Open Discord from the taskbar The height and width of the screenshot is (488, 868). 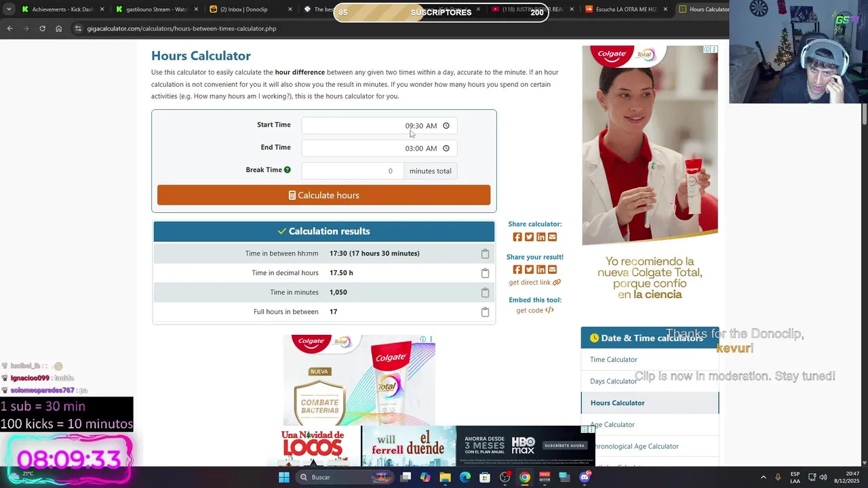585,477
